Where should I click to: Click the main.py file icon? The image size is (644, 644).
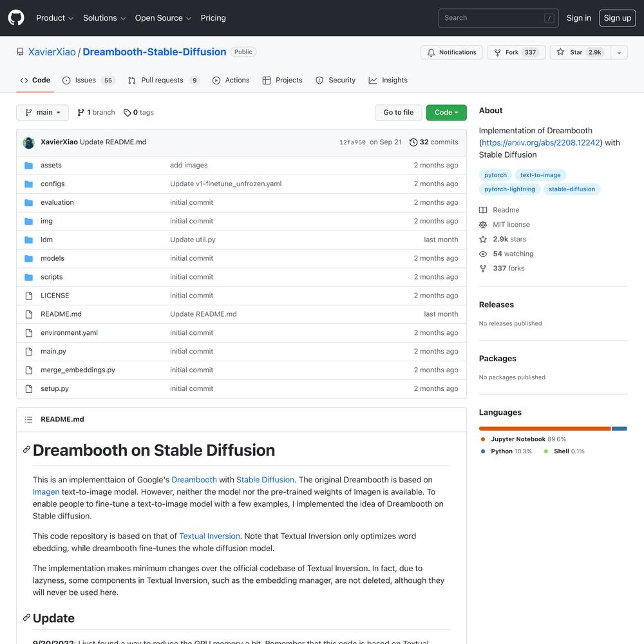(x=29, y=352)
